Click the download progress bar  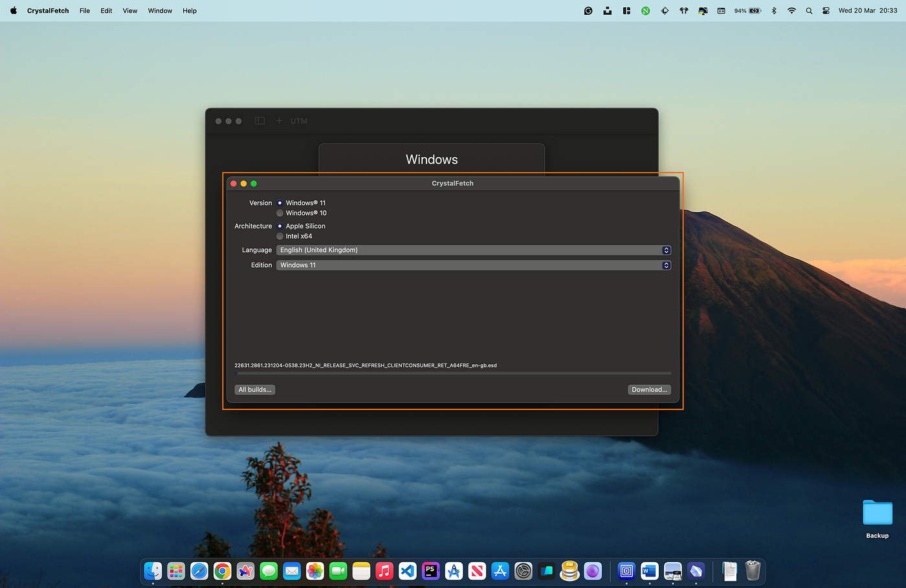tap(452, 373)
